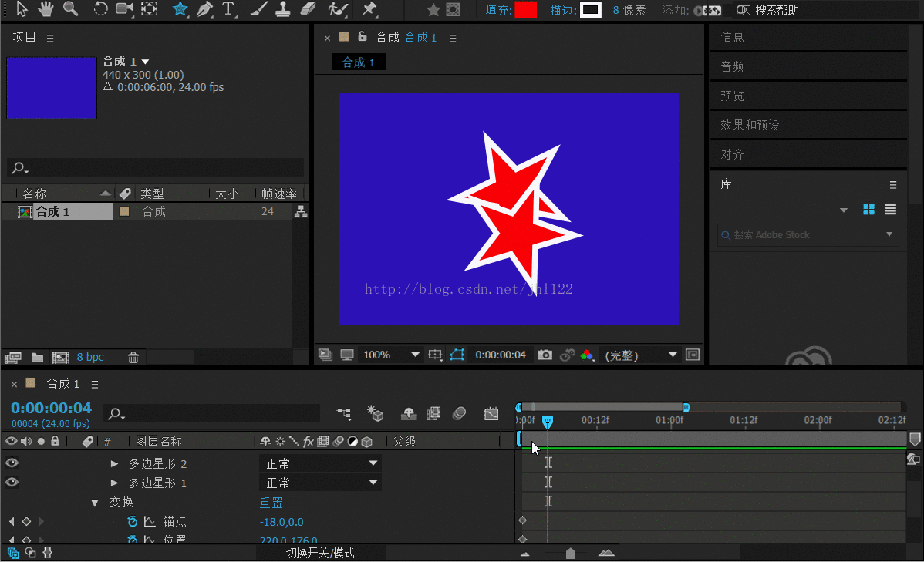Image resolution: width=924 pixels, height=562 pixels.
Task: Select the Brush tool
Action: point(258,9)
